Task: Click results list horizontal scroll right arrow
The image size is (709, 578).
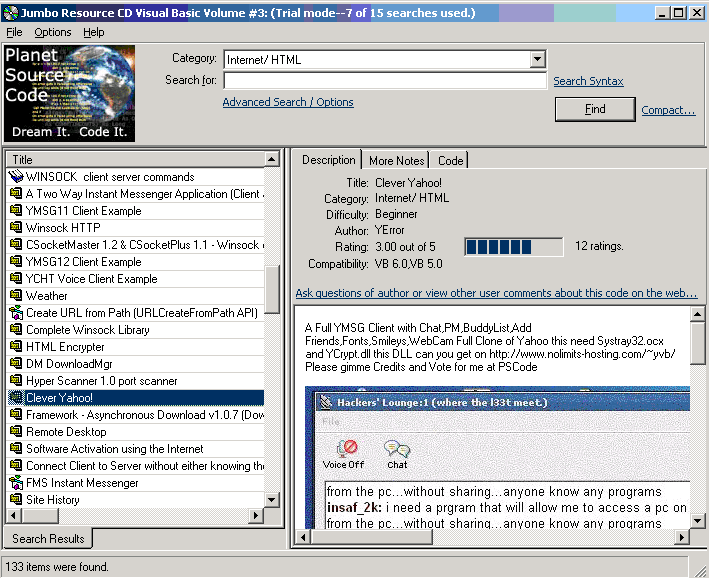Action: pos(256,515)
